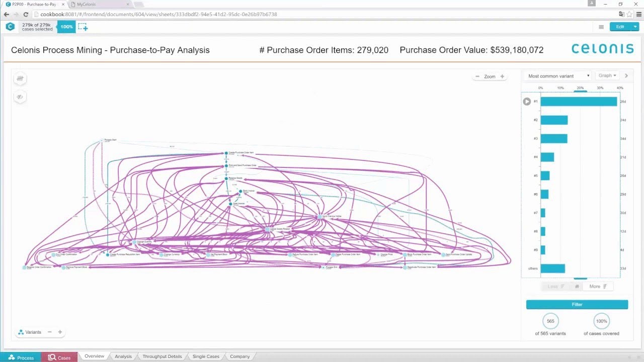
Task: Zoom out with the minus next to Zoom
Action: 477,76
